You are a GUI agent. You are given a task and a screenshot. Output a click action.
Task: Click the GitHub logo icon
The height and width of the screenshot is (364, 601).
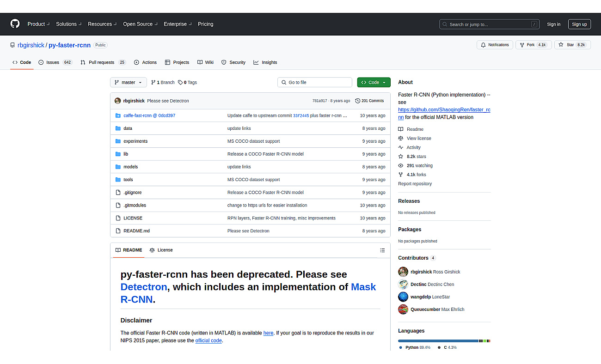pos(15,24)
